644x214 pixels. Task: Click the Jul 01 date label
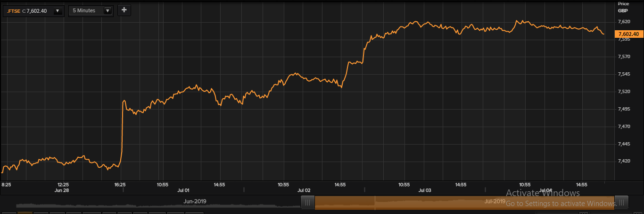point(183,190)
